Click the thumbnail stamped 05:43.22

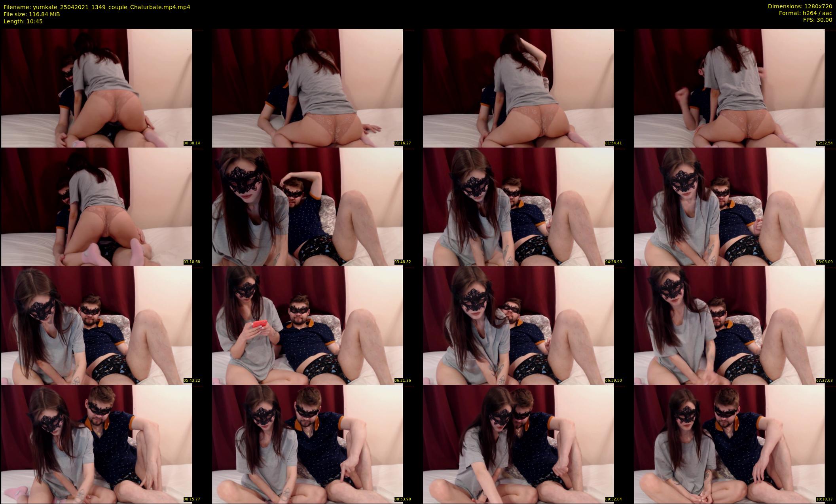click(x=97, y=325)
